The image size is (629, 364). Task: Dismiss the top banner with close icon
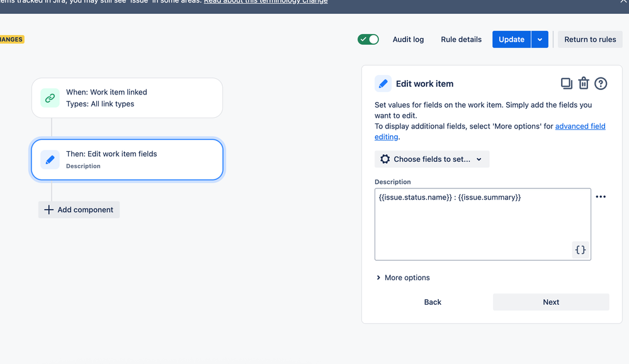pos(624,2)
